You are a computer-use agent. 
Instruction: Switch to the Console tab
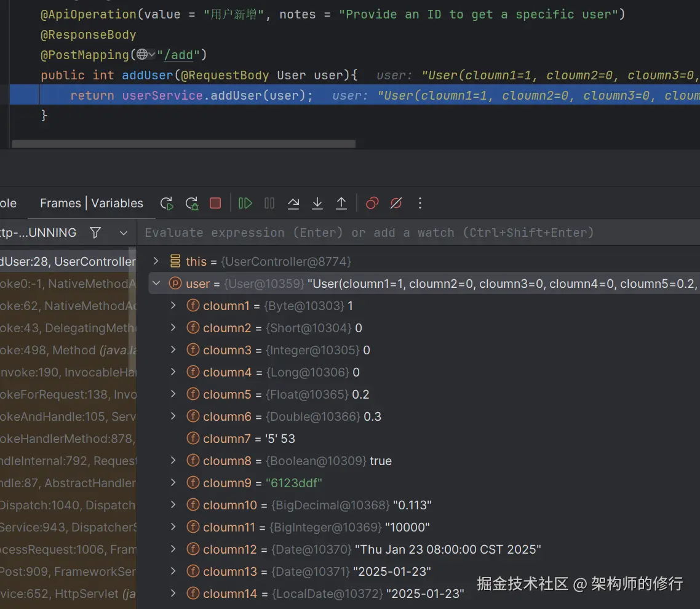pyautogui.click(x=8, y=203)
